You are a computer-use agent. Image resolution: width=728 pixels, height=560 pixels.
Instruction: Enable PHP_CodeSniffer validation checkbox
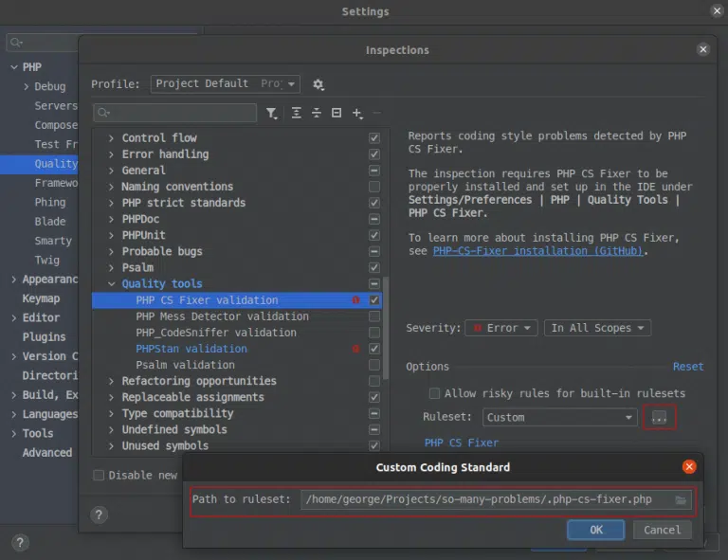[374, 333]
